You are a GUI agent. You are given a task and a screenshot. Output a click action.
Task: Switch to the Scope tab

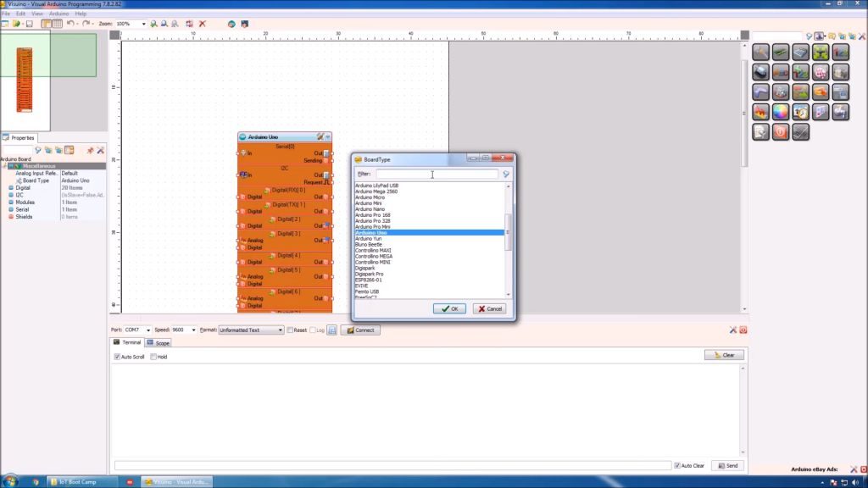point(159,343)
